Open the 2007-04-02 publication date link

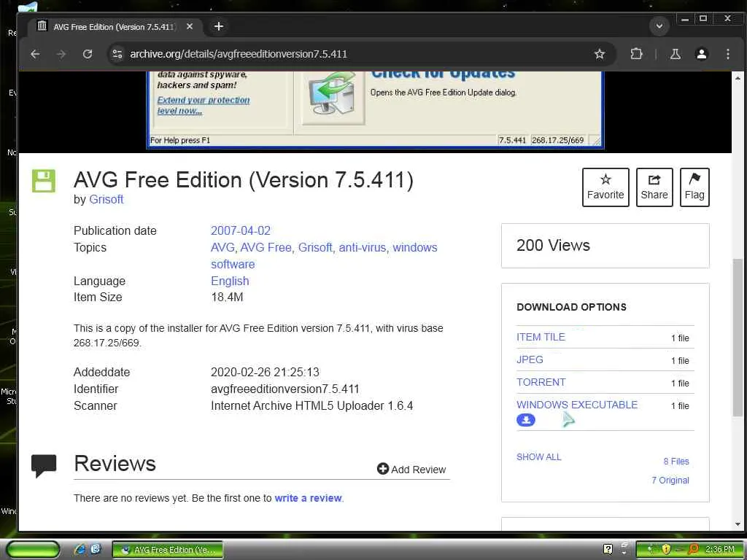(x=241, y=230)
